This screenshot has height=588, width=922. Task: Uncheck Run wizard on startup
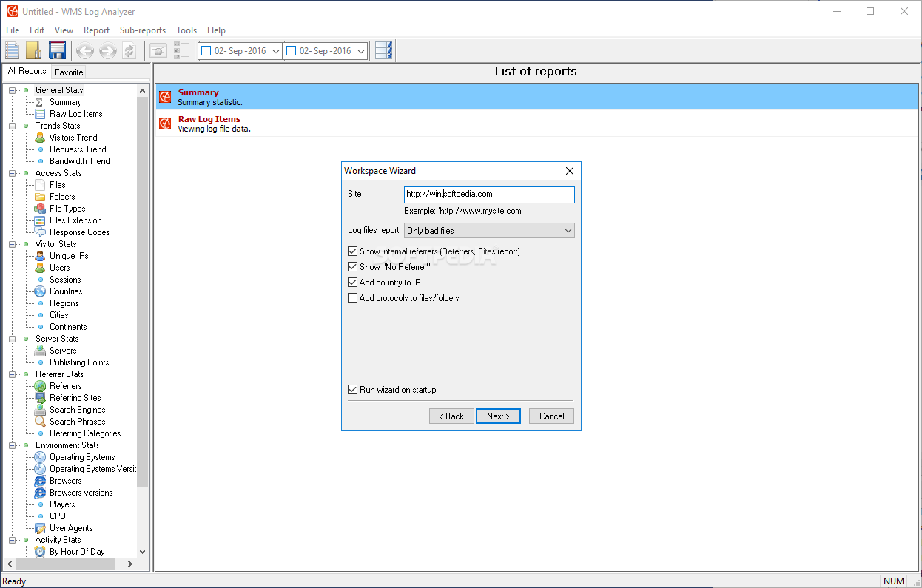[352, 390]
